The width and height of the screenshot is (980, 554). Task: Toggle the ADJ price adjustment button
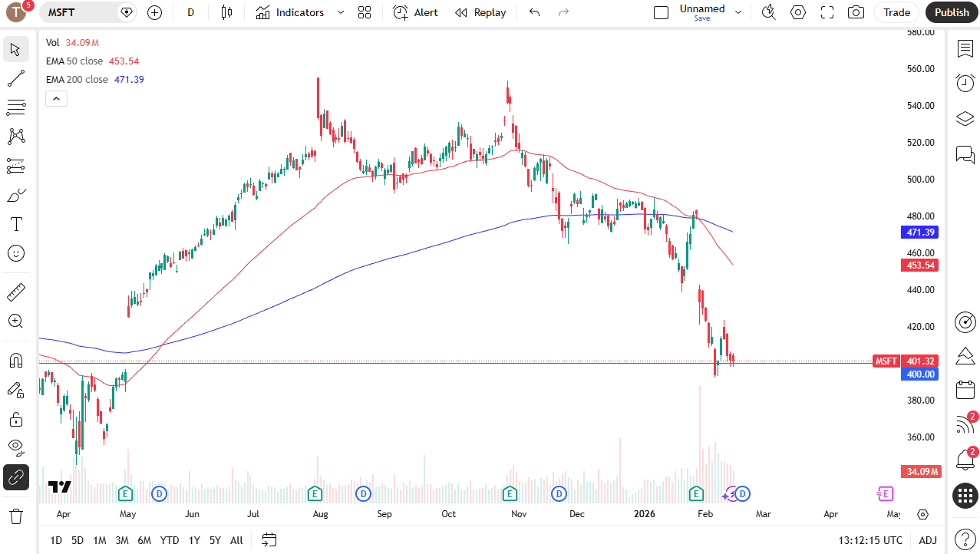click(928, 540)
